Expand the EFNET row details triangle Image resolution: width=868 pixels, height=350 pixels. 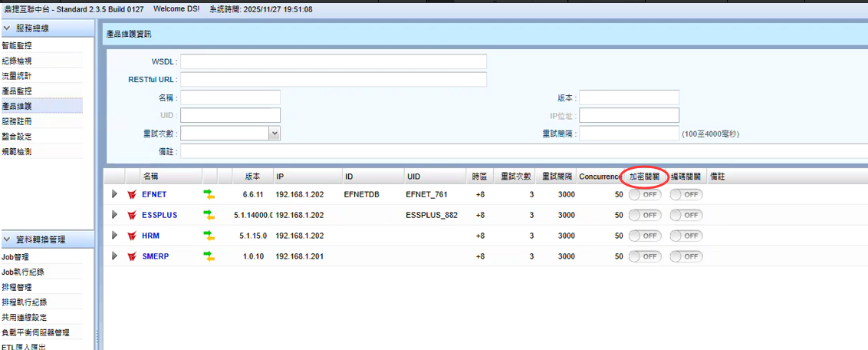(x=114, y=194)
